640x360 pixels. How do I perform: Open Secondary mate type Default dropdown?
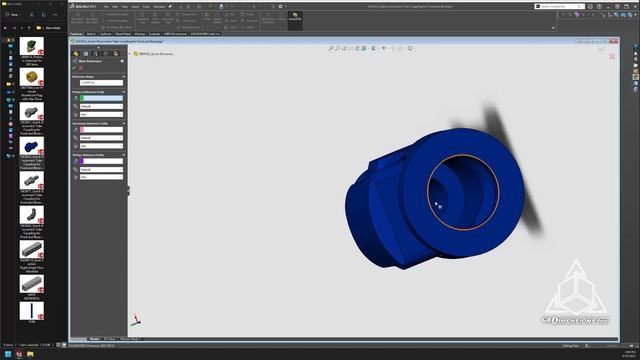(x=101, y=138)
